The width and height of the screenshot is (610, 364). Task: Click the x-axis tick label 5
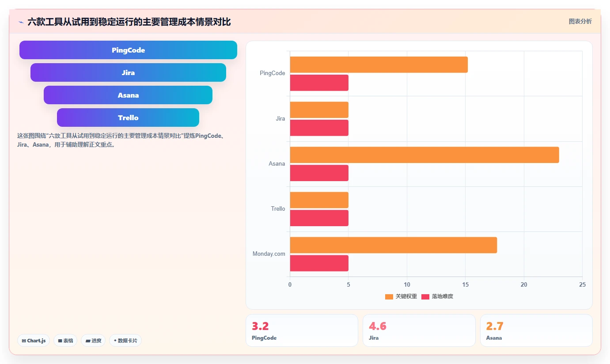coord(349,284)
